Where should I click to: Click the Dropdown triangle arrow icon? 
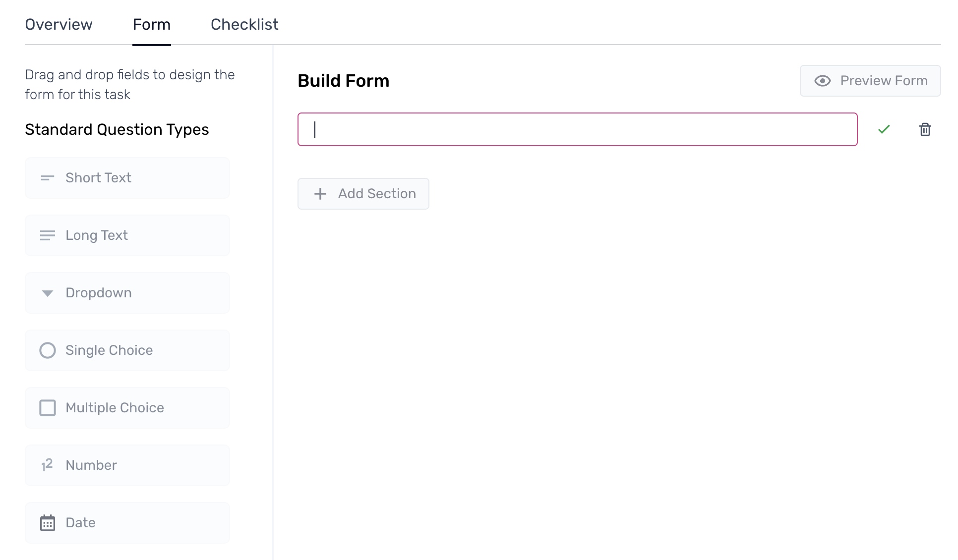(48, 293)
